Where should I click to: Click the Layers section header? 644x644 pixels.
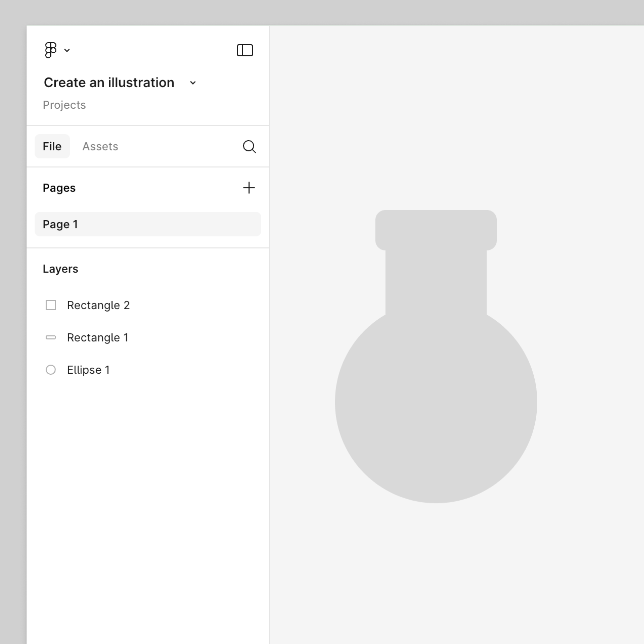click(x=60, y=269)
